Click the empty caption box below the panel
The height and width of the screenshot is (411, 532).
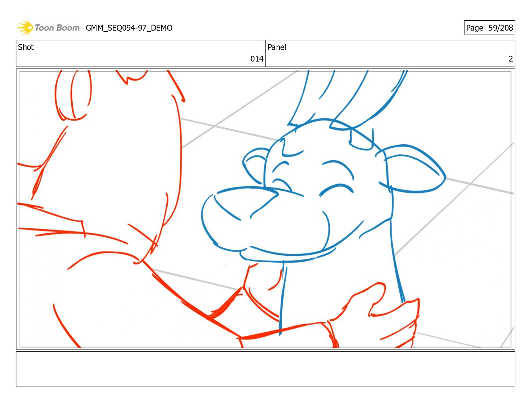click(265, 369)
